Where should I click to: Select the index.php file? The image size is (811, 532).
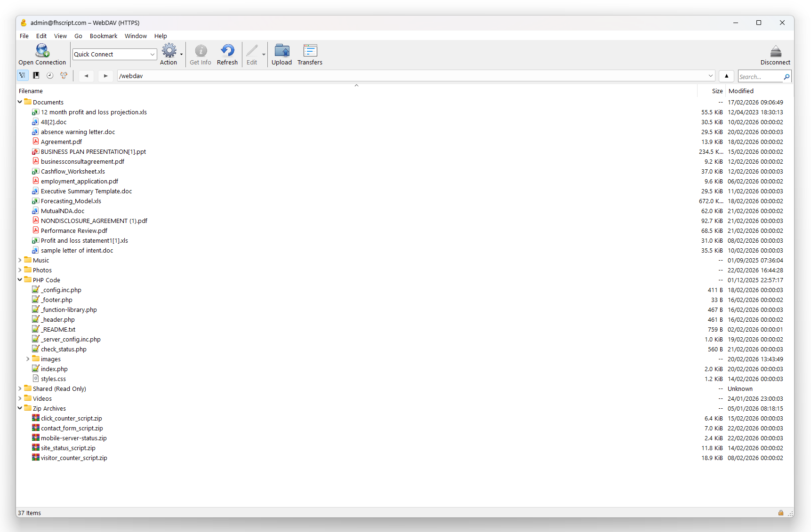(54, 369)
